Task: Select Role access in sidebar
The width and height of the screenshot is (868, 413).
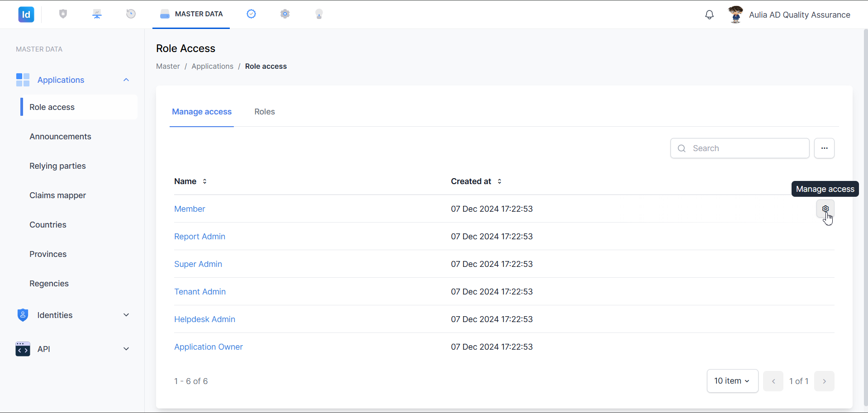Action: [x=79, y=107]
